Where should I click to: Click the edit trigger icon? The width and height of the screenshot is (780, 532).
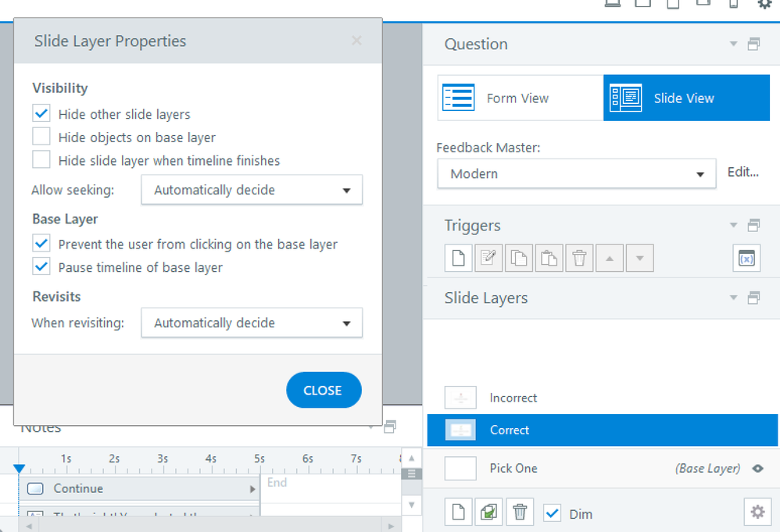tap(489, 258)
